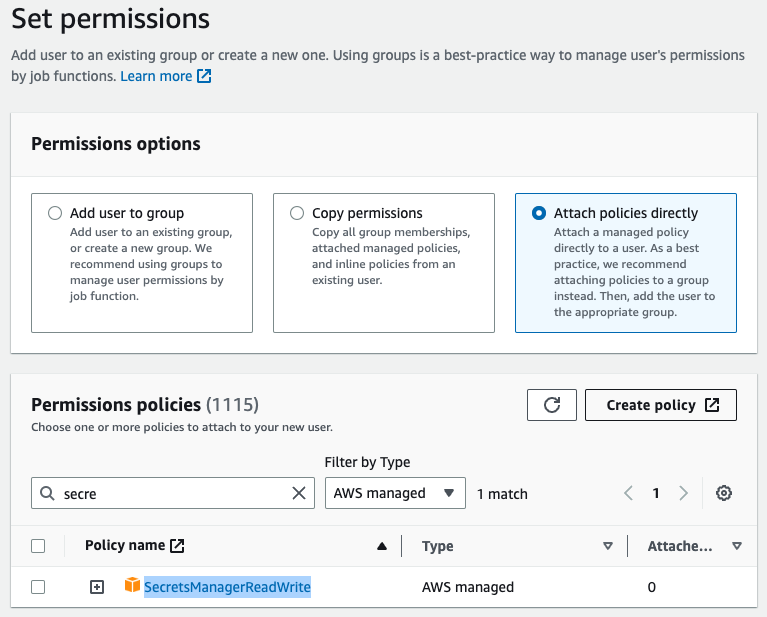Open the table preferences gear icon
Screen dimensions: 767x617
(724, 493)
